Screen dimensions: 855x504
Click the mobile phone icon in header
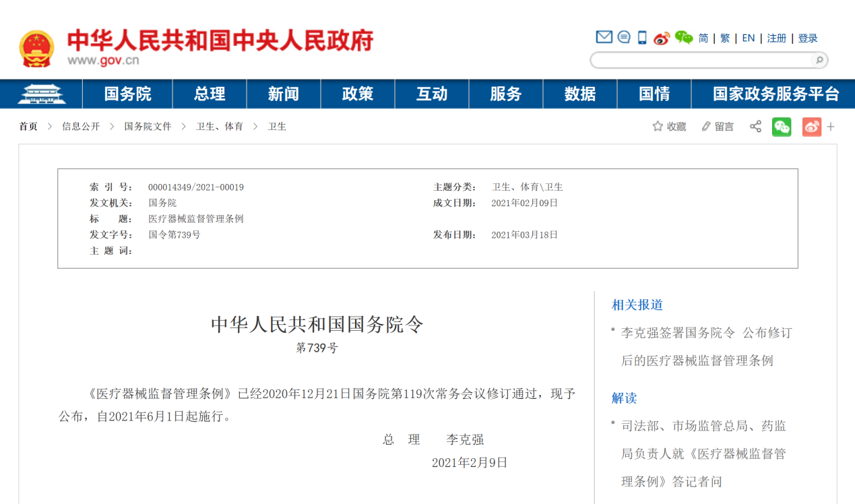click(x=642, y=38)
